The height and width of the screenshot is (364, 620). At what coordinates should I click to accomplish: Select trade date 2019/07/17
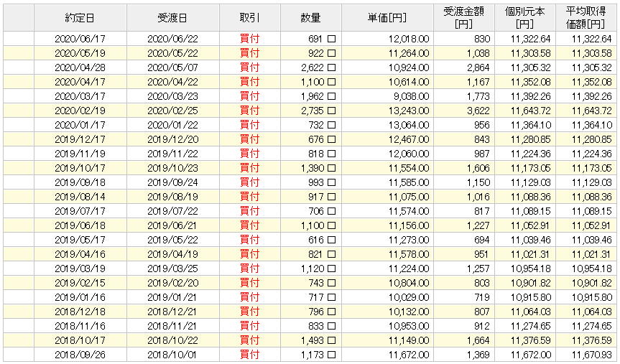click(x=80, y=212)
